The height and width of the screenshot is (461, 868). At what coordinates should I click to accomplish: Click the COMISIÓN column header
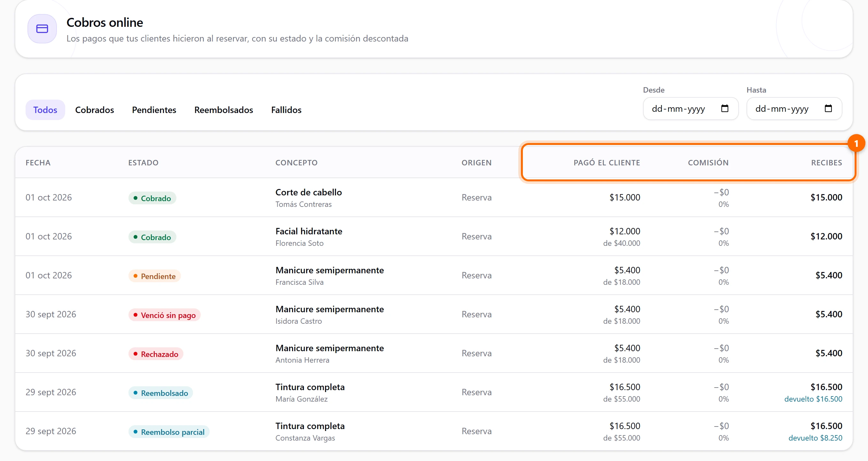[708, 162]
